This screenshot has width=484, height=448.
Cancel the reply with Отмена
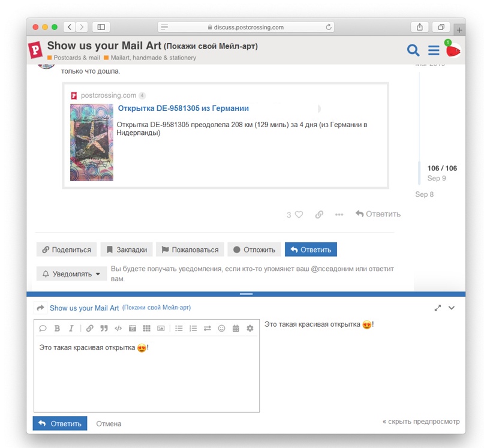pos(109,423)
